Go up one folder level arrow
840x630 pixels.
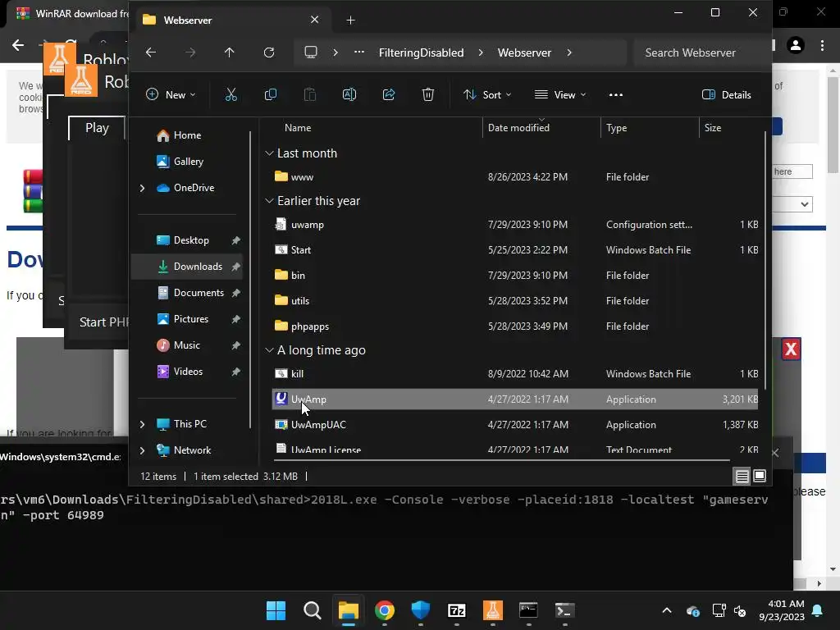(x=230, y=52)
